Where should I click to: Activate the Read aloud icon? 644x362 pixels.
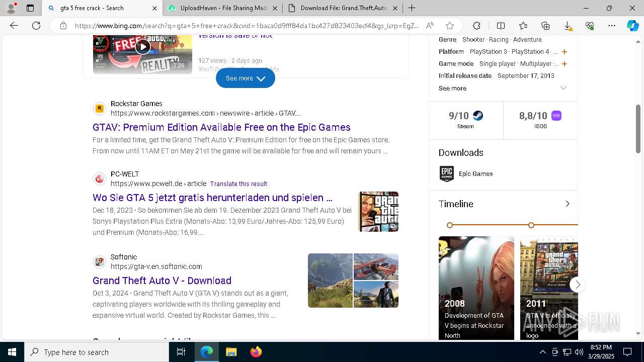pyautogui.click(x=430, y=26)
